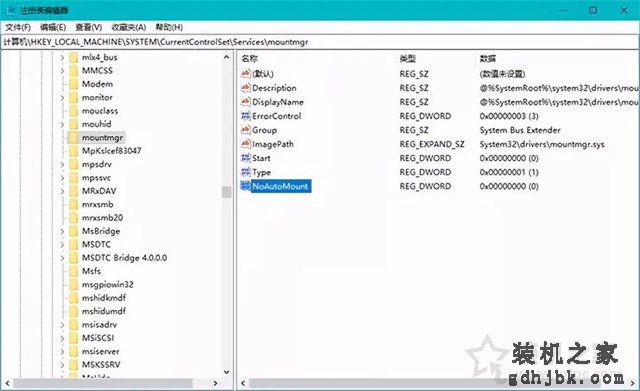Click the mshidumdf folder icon
The height and width of the screenshot is (391, 640).
click(73, 311)
